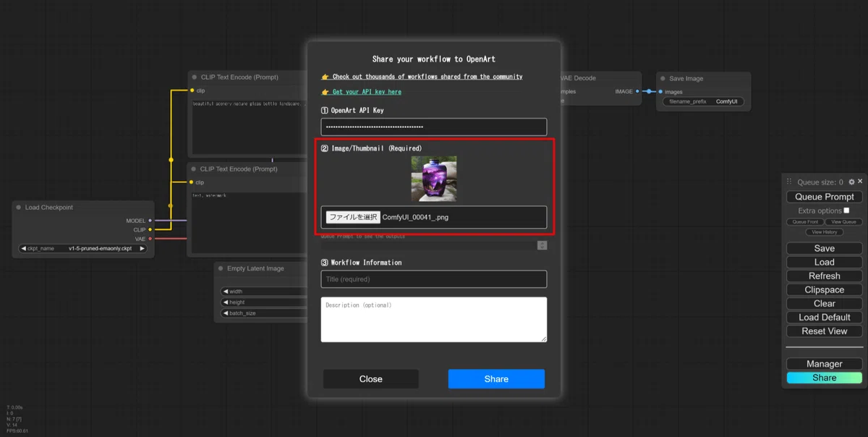Open the Manager menu
This screenshot has height=437, width=868.
(824, 364)
